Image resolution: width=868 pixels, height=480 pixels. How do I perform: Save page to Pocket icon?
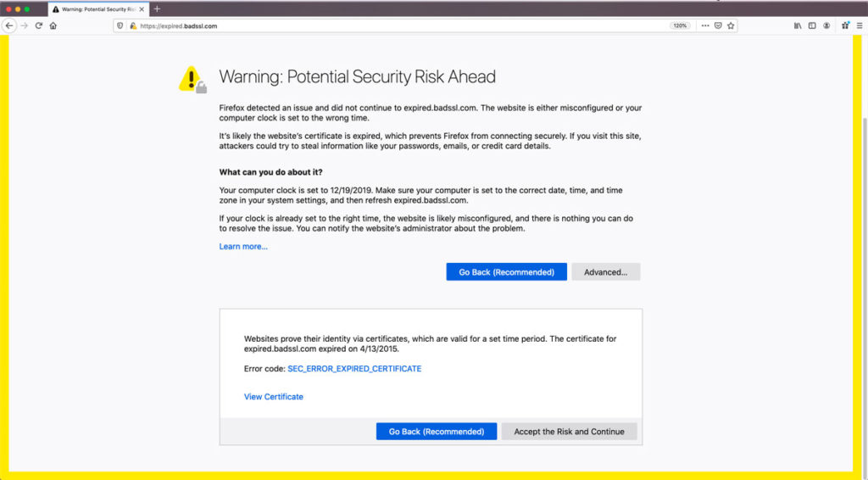point(718,25)
